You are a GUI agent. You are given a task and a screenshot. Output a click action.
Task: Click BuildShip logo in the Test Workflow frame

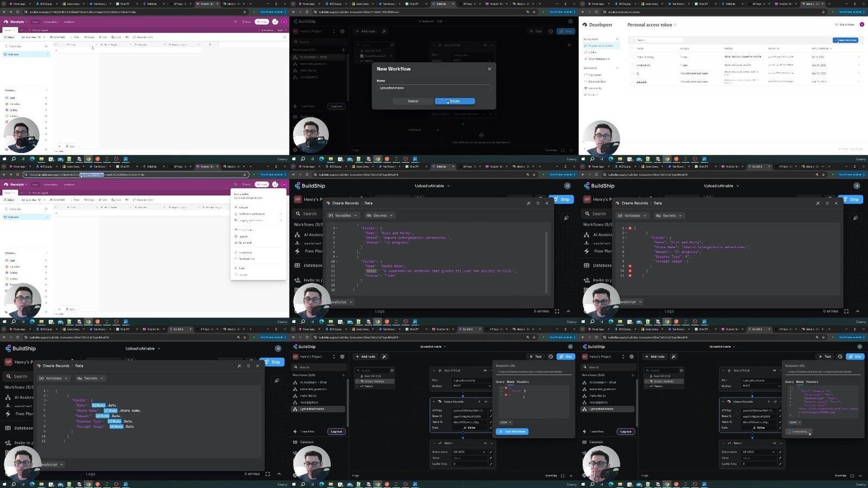[304, 346]
